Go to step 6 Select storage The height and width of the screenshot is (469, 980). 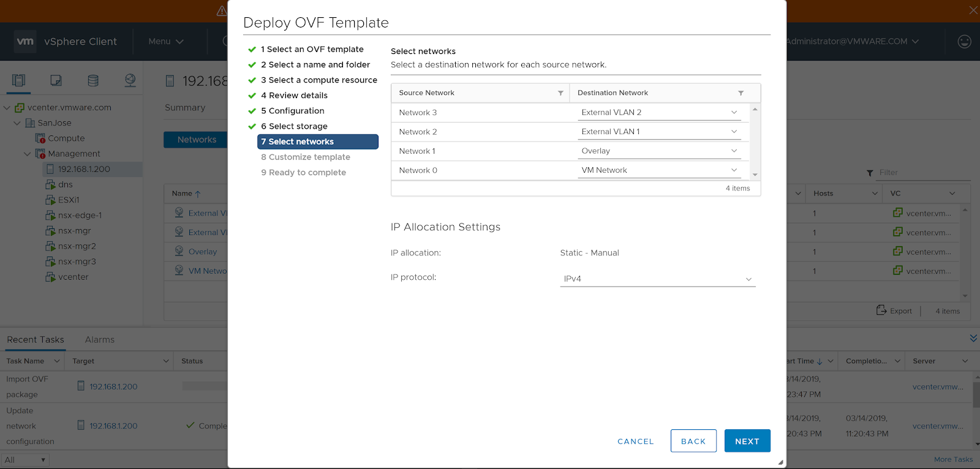pyautogui.click(x=298, y=126)
